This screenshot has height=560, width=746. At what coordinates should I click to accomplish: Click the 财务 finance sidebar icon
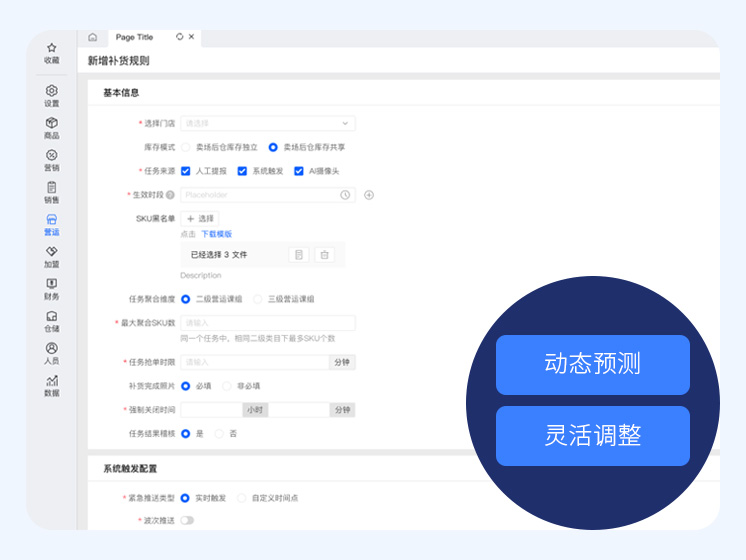tap(52, 289)
